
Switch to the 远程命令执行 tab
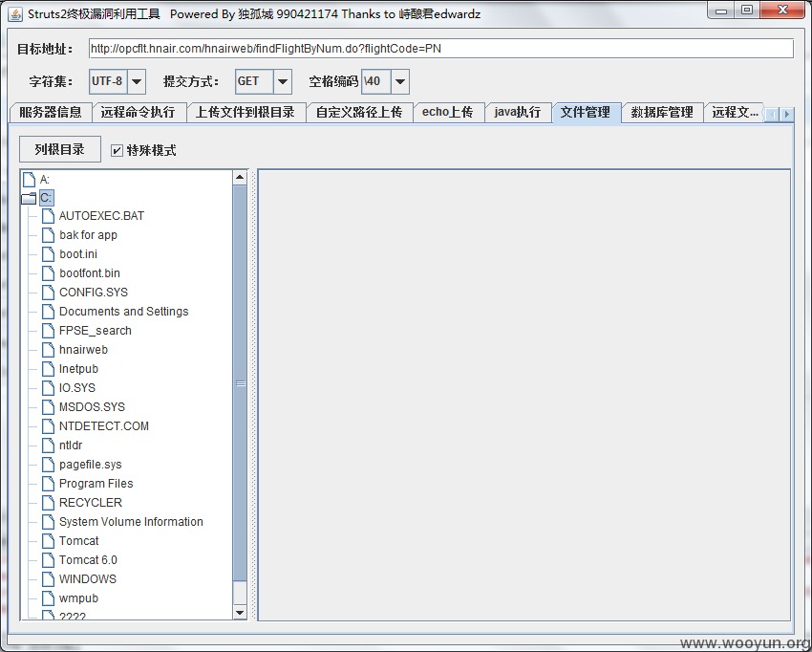(139, 113)
